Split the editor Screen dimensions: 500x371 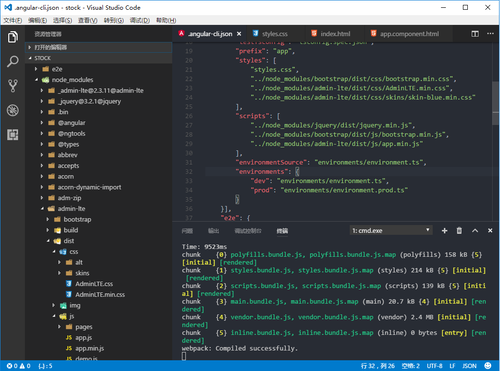coord(475,34)
